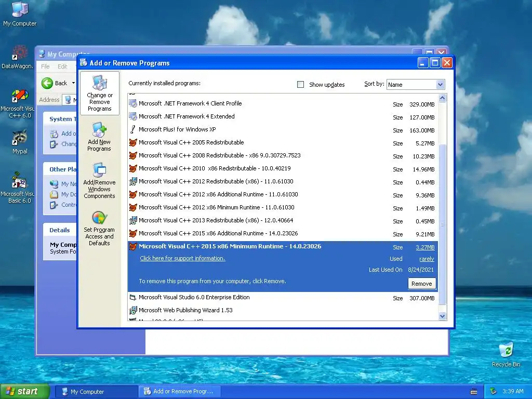Select Change or Remove Programs sidebar icon
This screenshot has width=532, height=399.
pyautogui.click(x=99, y=93)
